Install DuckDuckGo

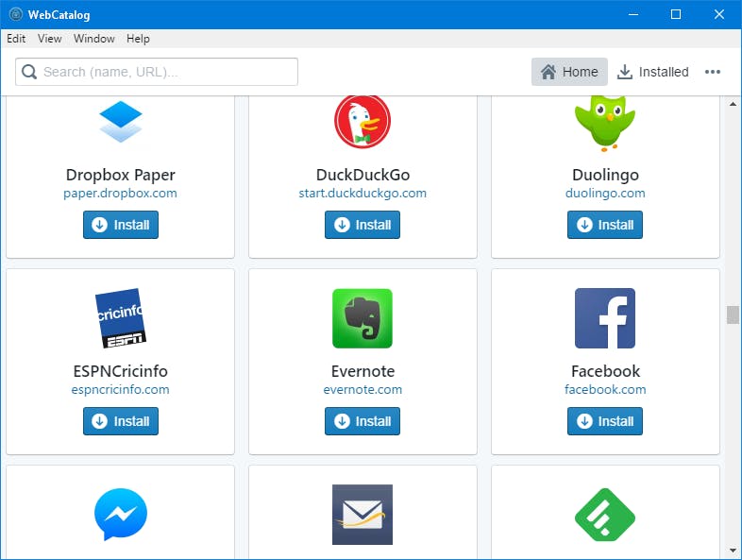point(363,225)
